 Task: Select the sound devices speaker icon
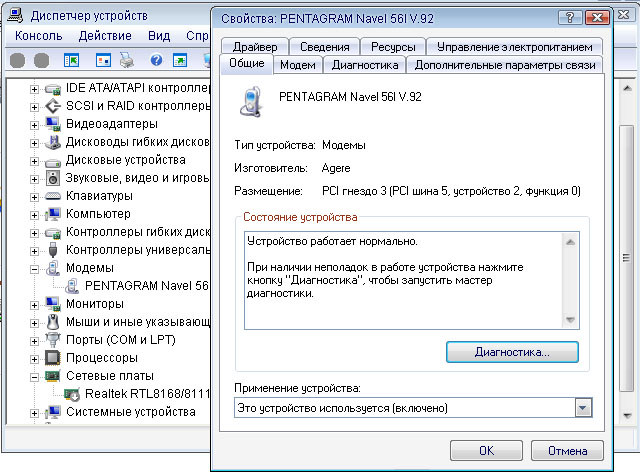[53, 178]
